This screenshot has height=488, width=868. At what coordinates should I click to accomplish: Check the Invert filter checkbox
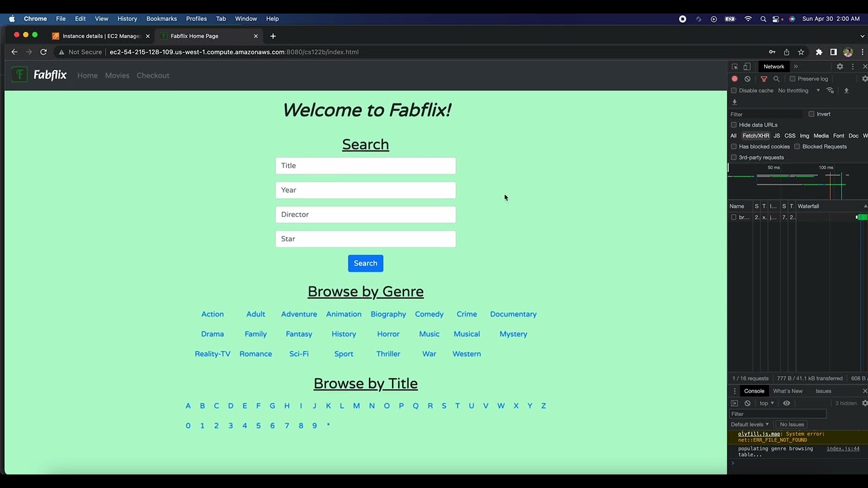point(811,114)
